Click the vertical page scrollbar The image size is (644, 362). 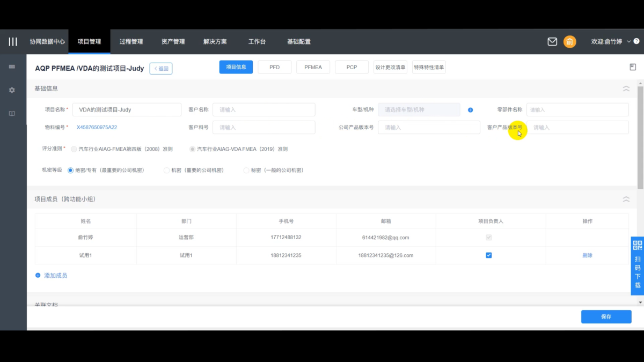pyautogui.click(x=640, y=137)
